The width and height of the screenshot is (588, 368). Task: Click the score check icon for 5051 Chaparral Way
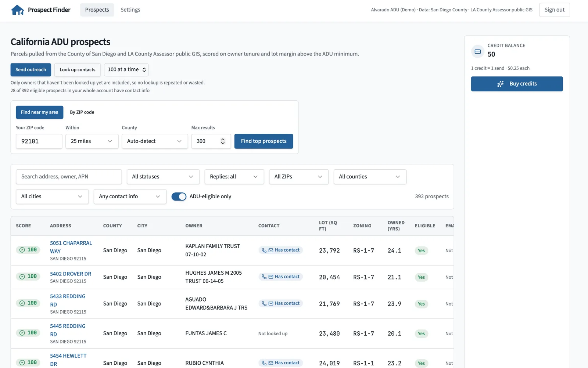point(22,250)
